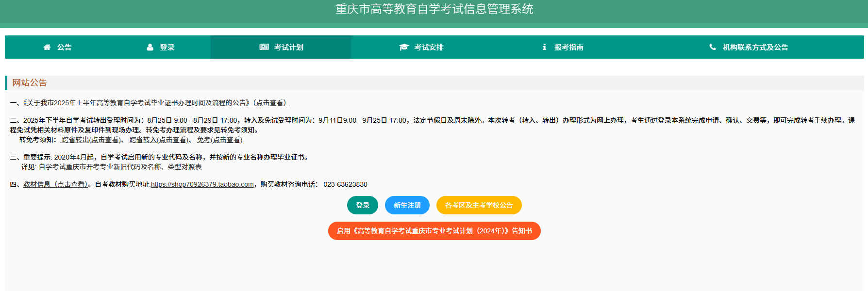
Task: Open 机构联系方式及公告 menu item
Action: coord(755,47)
